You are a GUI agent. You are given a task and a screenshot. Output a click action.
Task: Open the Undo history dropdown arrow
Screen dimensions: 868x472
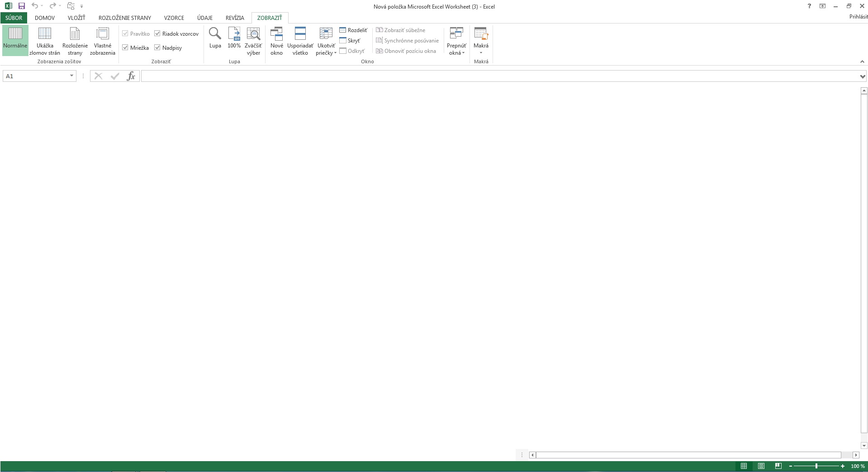[x=42, y=6]
